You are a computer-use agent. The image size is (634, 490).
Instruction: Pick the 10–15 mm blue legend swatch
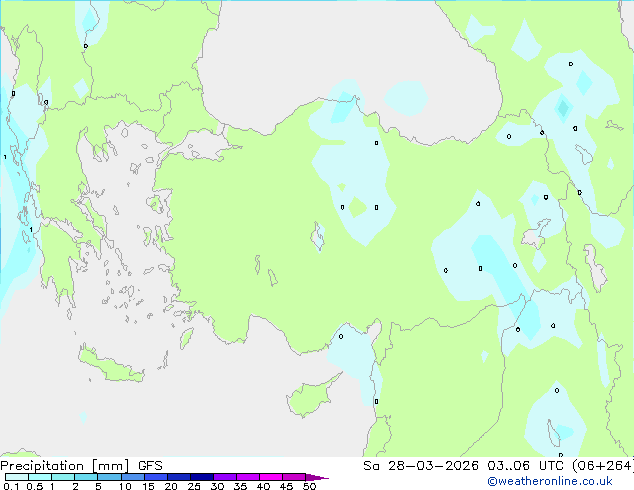132,477
